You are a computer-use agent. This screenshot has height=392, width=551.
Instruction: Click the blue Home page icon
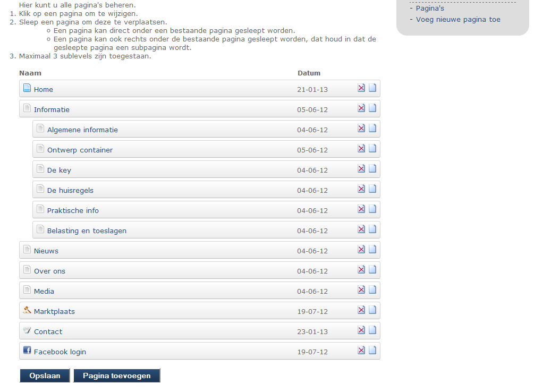tap(27, 88)
